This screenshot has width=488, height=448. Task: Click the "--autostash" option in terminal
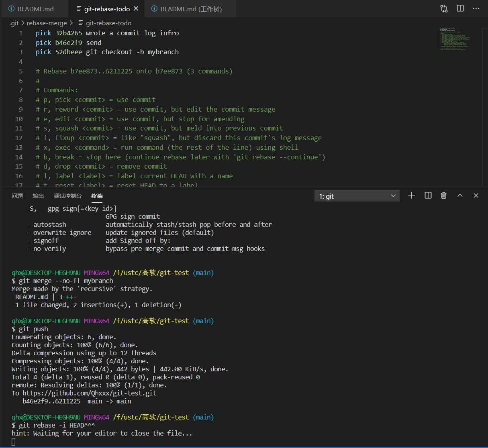click(46, 224)
